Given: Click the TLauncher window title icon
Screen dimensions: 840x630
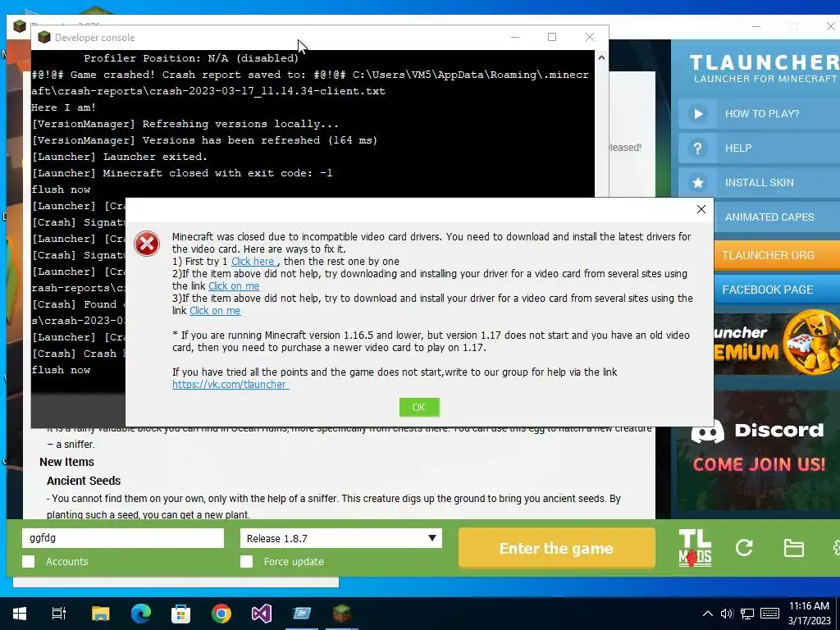Looking at the screenshot, I should [20, 25].
